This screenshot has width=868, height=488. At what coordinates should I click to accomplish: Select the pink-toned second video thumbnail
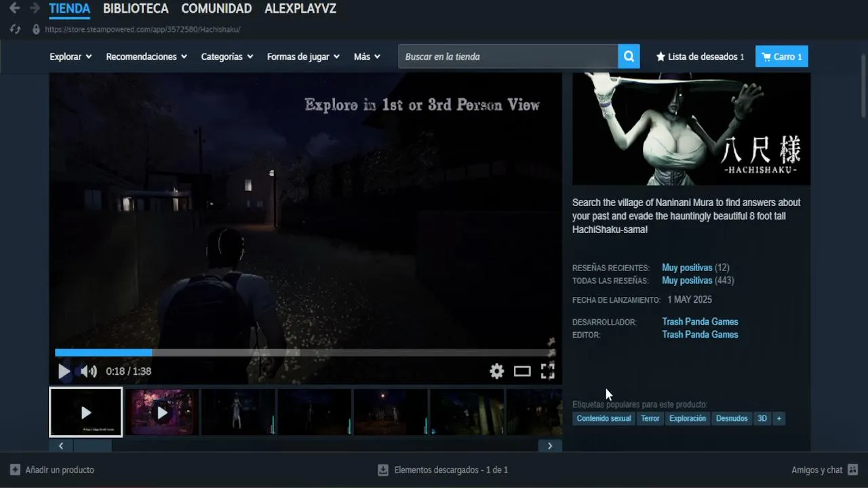(162, 412)
